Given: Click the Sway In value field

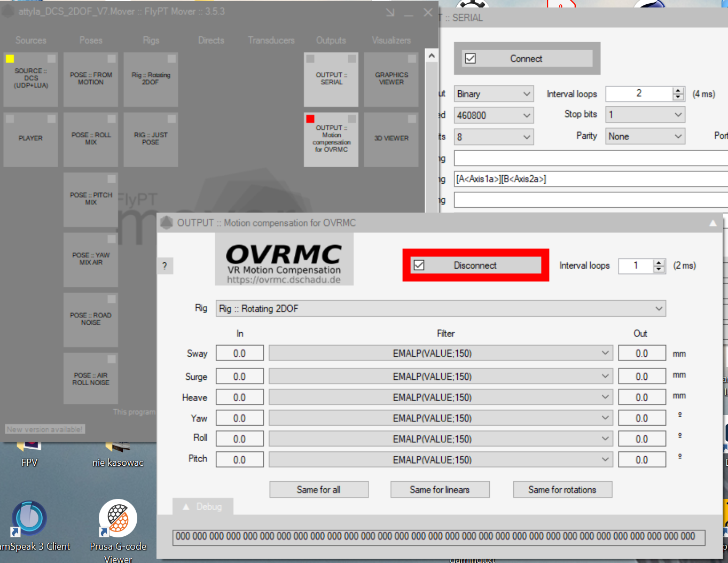Looking at the screenshot, I should pyautogui.click(x=239, y=353).
